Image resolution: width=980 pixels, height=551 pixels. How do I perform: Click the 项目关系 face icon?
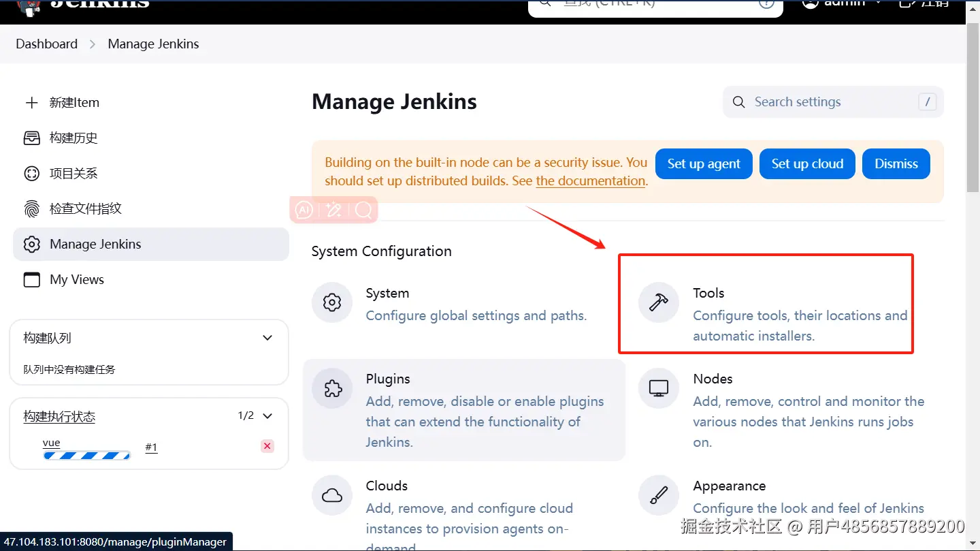click(x=31, y=174)
